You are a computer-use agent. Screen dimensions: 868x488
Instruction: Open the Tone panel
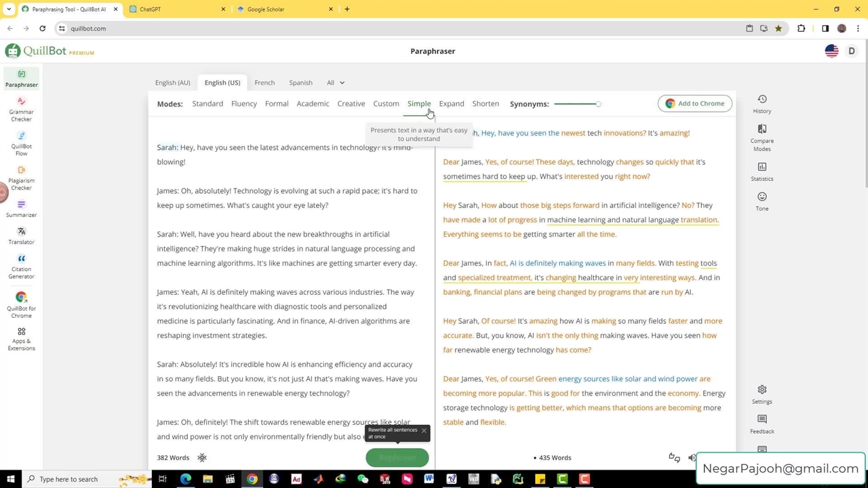coord(762,201)
